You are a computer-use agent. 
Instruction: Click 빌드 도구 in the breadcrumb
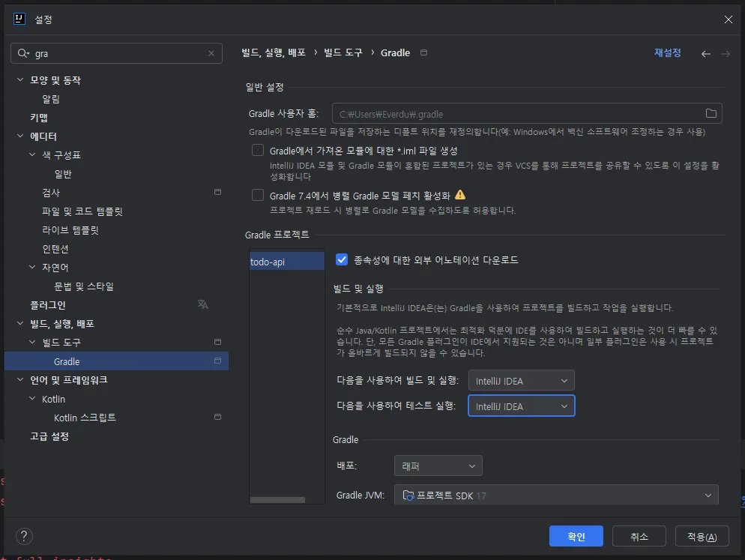[343, 52]
